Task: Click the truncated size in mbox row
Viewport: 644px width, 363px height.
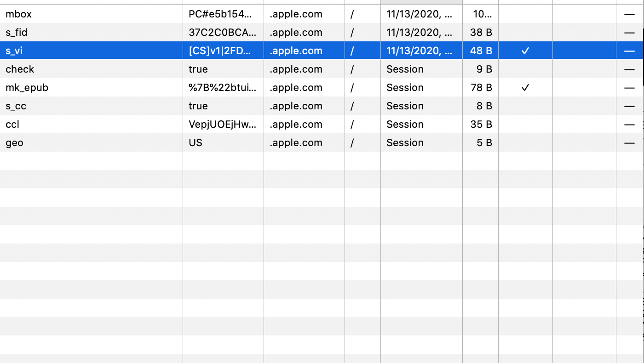Action: (x=483, y=14)
